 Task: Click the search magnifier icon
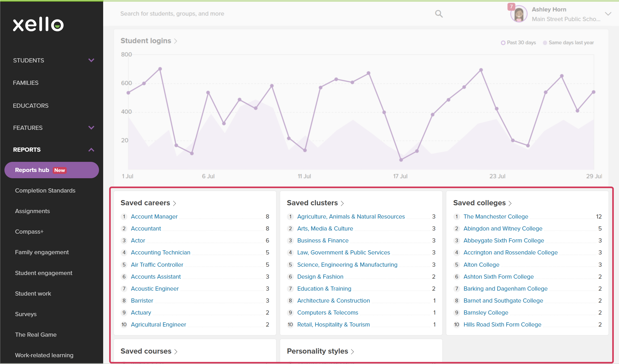(x=439, y=14)
